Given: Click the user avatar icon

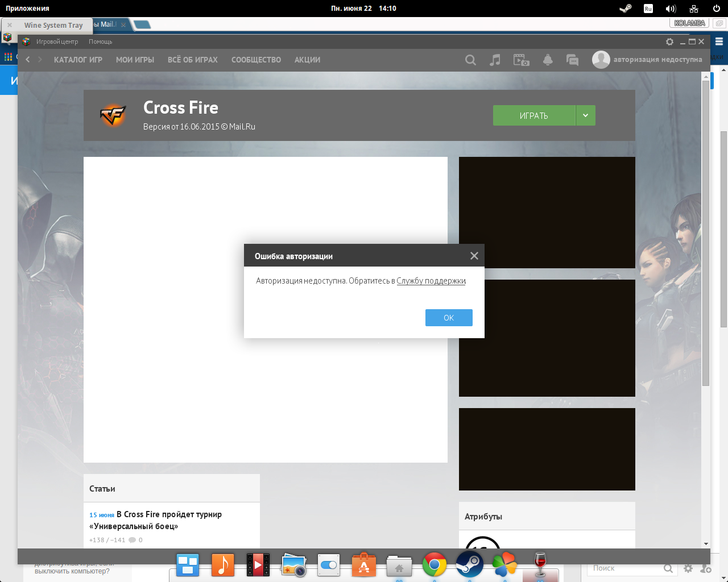Looking at the screenshot, I should [x=601, y=60].
